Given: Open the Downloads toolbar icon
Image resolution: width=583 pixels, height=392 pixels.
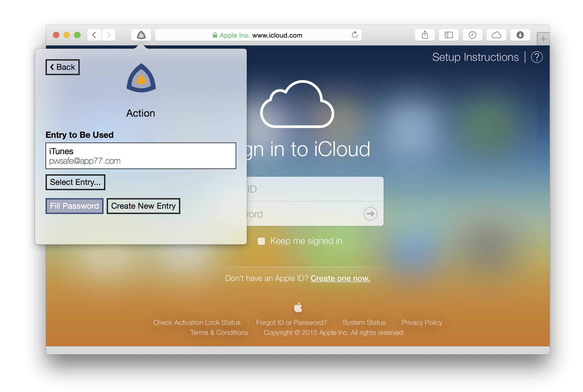Looking at the screenshot, I should (x=520, y=35).
